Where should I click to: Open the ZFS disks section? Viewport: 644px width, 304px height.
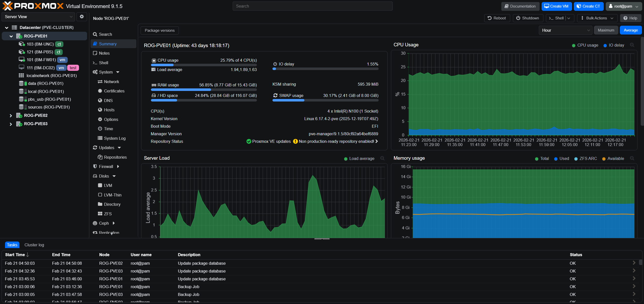[x=108, y=214]
